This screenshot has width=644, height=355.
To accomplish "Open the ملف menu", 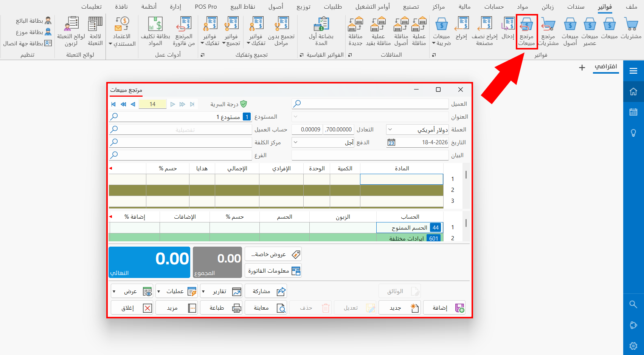I will [632, 7].
